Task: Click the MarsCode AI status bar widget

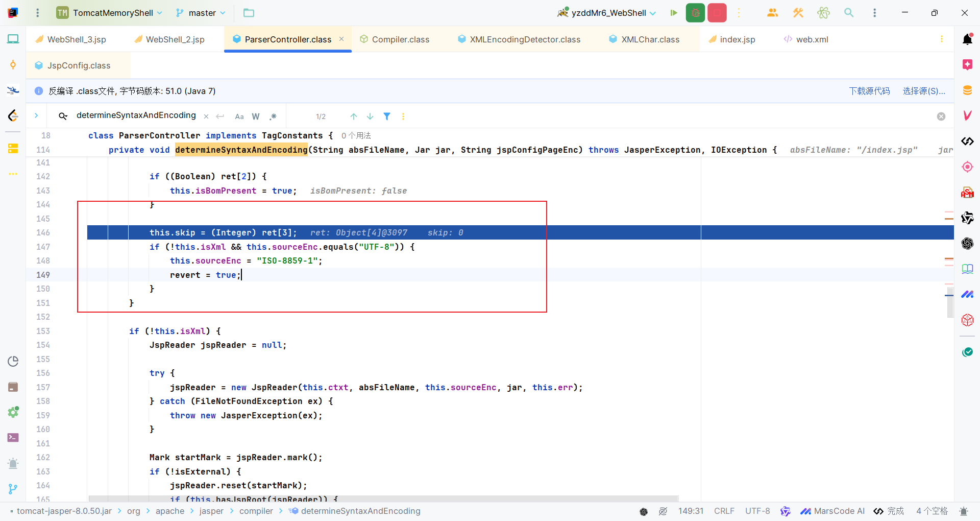Action: [832, 511]
